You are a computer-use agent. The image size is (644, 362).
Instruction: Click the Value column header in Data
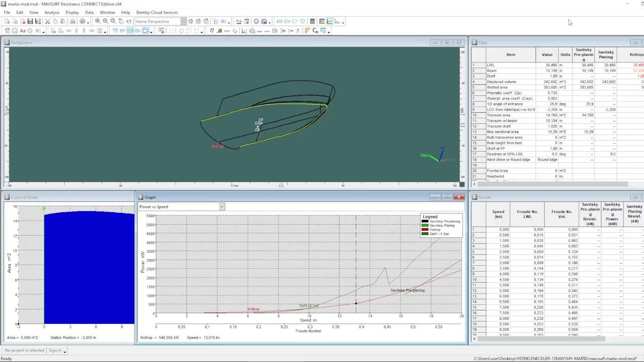point(547,55)
